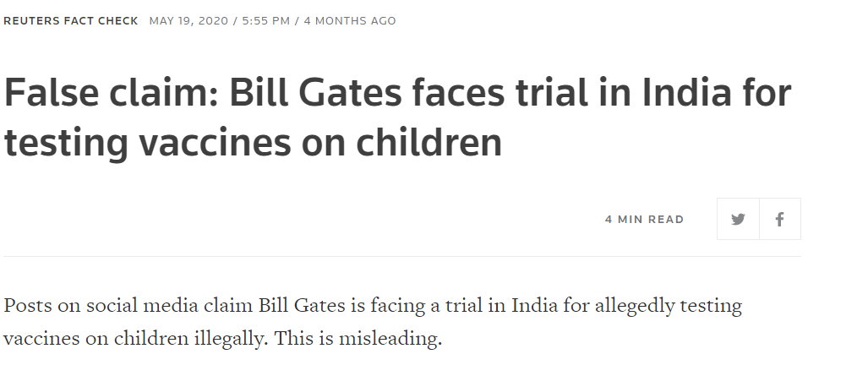Click the 5:55 PM timestamp
Viewport: 868px width, 376px height.
(266, 21)
